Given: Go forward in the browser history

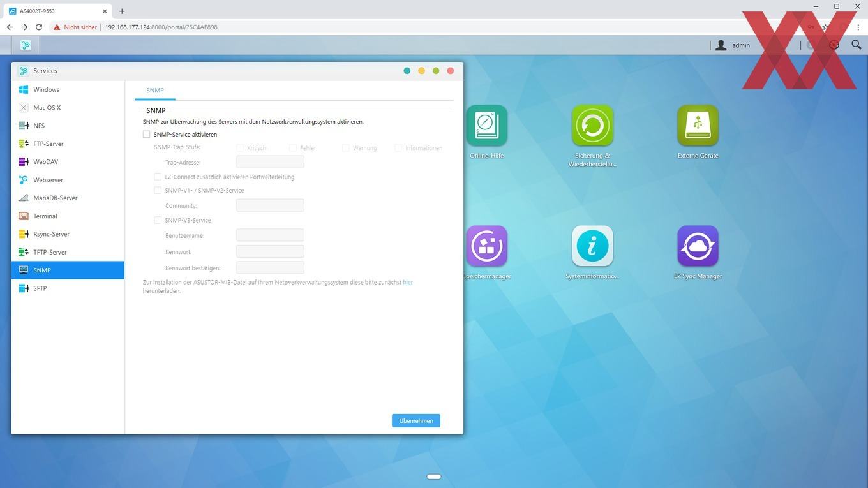Looking at the screenshot, I should click(24, 27).
